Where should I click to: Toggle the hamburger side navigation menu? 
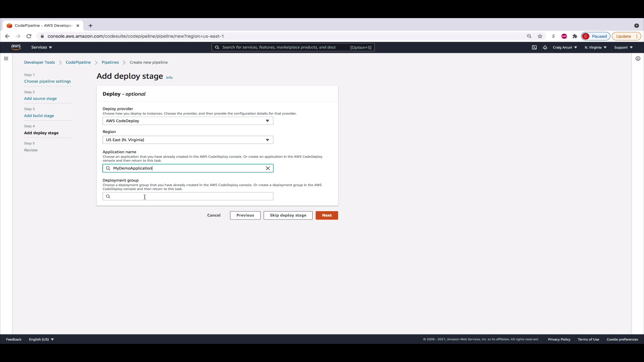[6, 59]
